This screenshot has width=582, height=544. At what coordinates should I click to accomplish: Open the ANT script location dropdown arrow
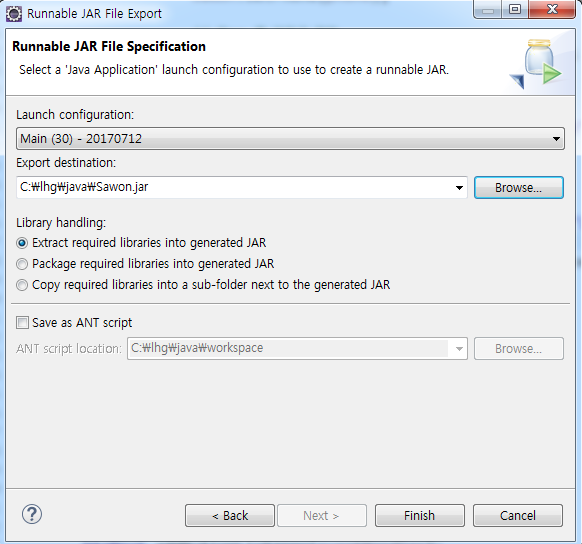pyautogui.click(x=459, y=349)
